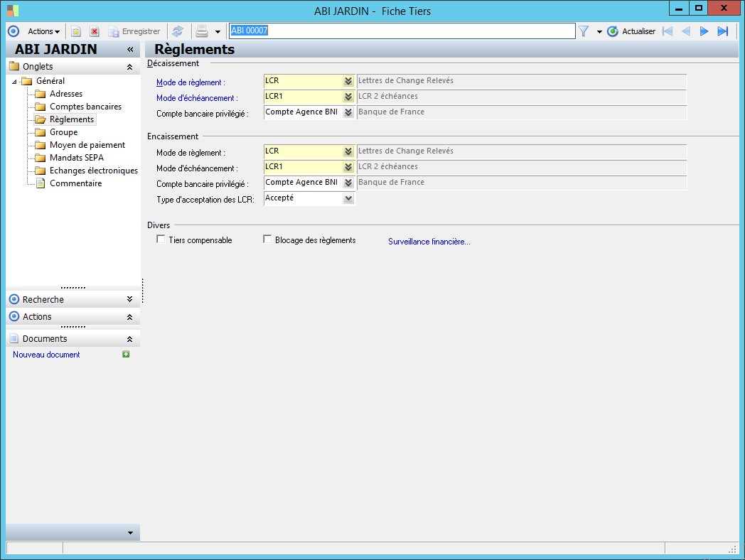Enable Blocage des règlements checkbox

pyautogui.click(x=267, y=239)
